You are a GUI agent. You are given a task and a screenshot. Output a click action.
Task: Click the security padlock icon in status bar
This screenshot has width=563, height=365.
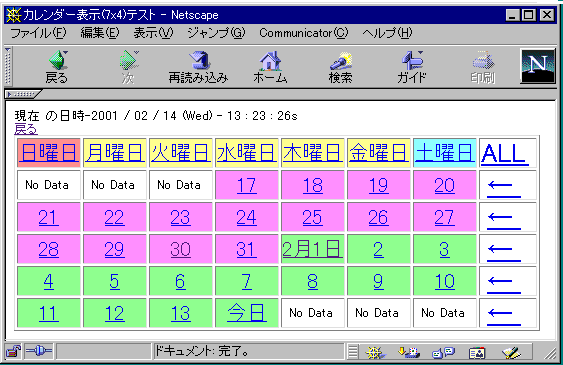[13, 352]
